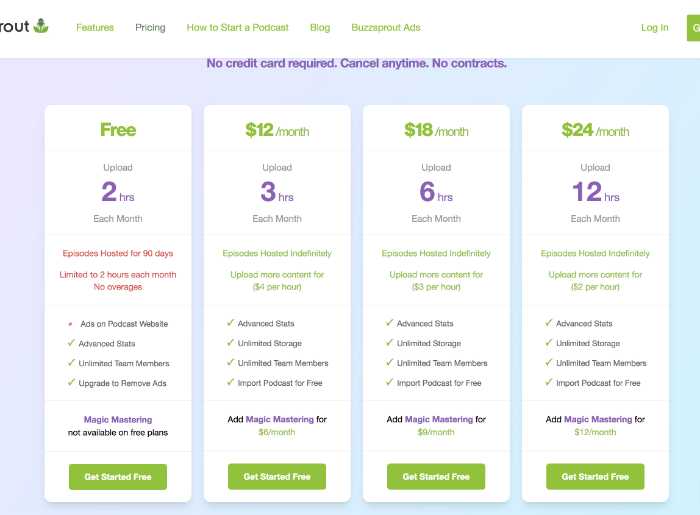
Task: Go to the Pricing page link
Action: [150, 28]
